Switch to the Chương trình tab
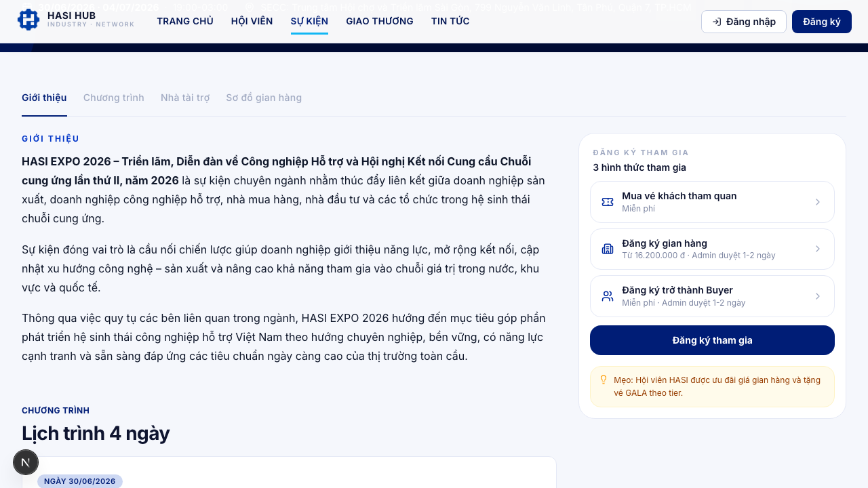 pos(114,98)
